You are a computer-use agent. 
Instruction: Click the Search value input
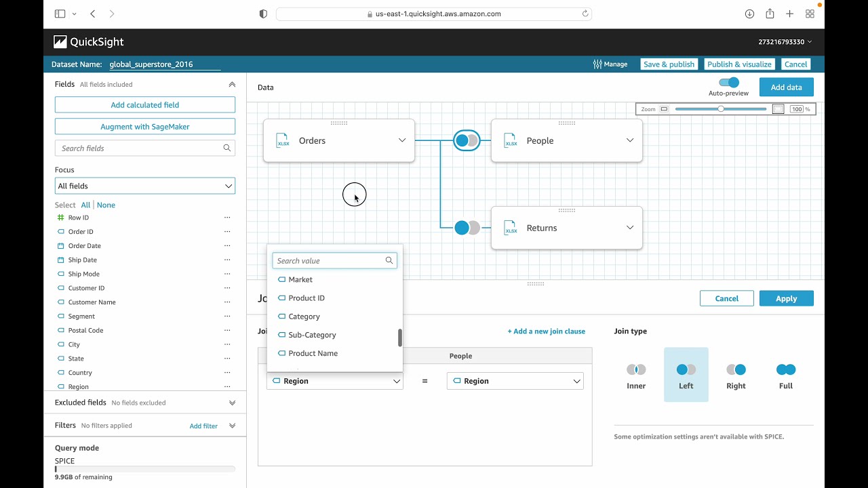pyautogui.click(x=335, y=260)
